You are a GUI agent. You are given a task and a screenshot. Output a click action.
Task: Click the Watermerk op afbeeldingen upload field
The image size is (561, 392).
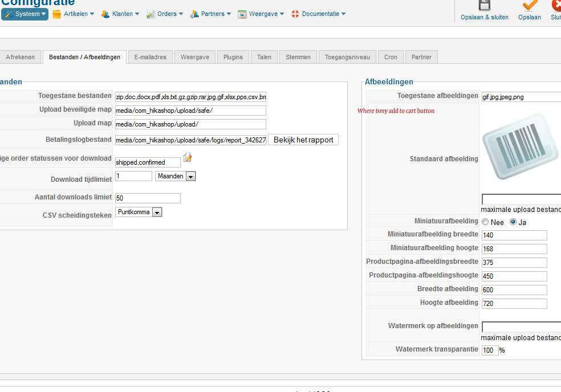[521, 327]
